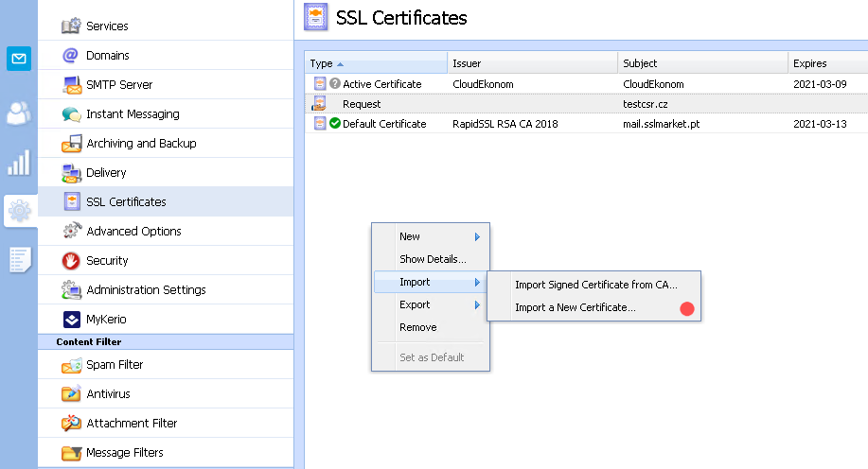Click the MyKerio icon
The image size is (868, 469).
71,319
